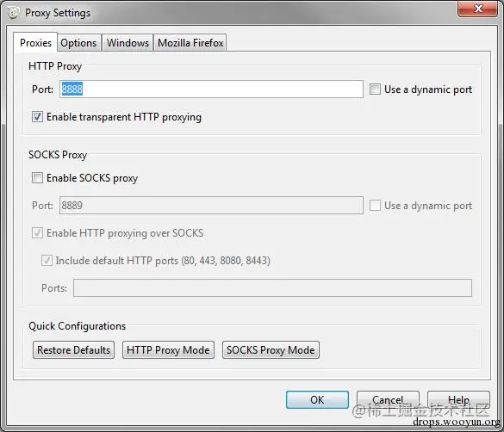Select the Mozilla Firefox tab
Screen dimensions: 504x432
[190, 43]
